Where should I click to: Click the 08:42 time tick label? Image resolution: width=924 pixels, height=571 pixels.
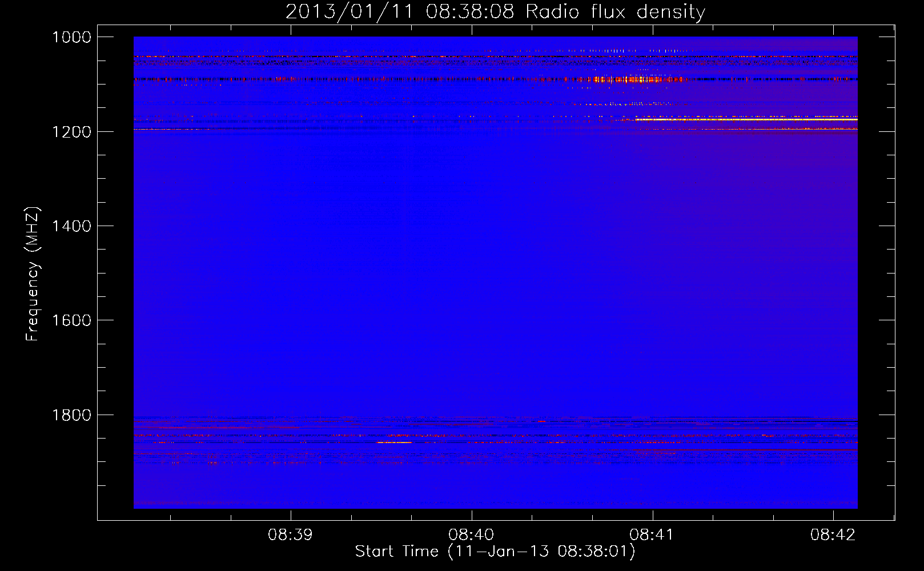(x=833, y=535)
